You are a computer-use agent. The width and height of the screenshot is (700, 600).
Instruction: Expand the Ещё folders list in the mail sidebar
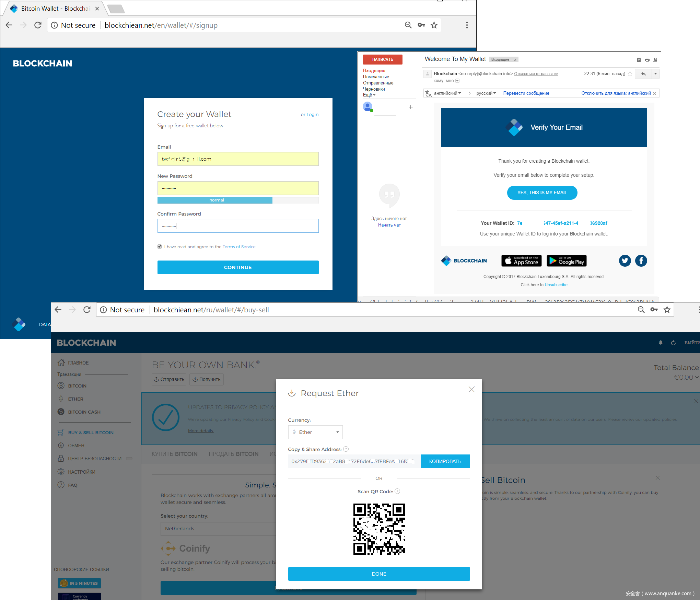pos(369,95)
